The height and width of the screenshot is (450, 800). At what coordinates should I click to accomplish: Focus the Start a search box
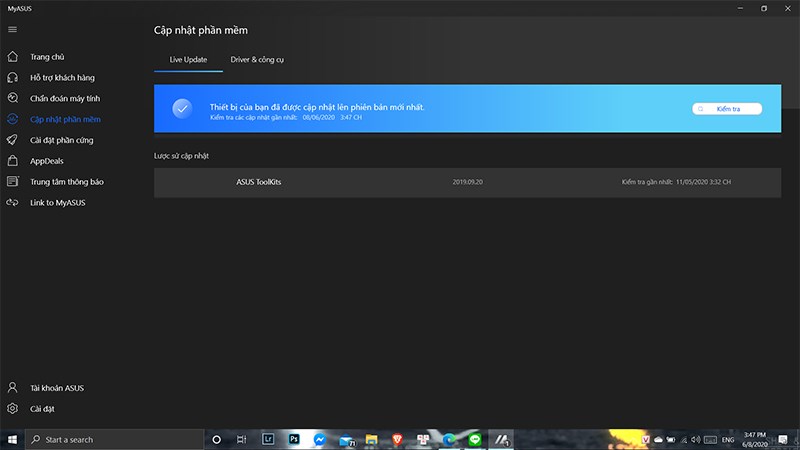click(x=115, y=439)
